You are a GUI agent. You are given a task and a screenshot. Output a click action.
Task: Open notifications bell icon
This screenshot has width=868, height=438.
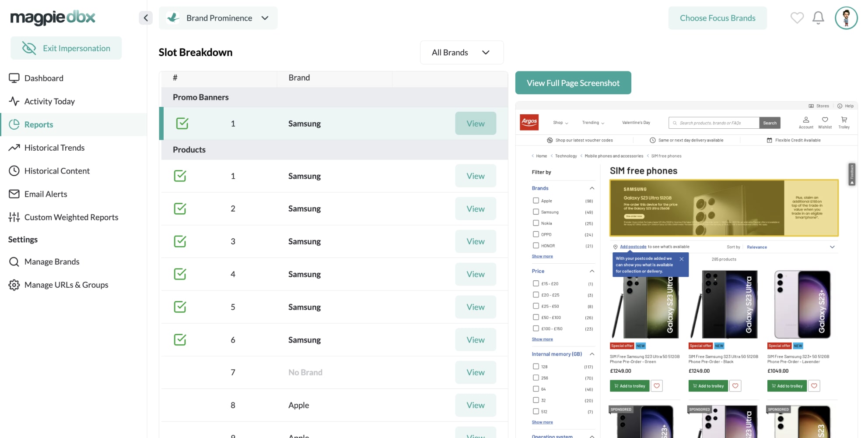pos(818,18)
